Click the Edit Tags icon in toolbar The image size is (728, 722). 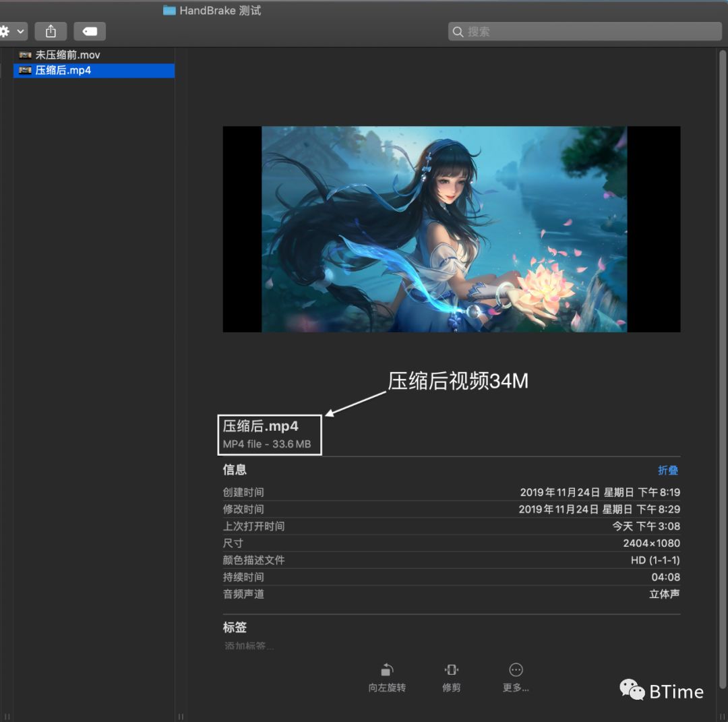[x=90, y=31]
